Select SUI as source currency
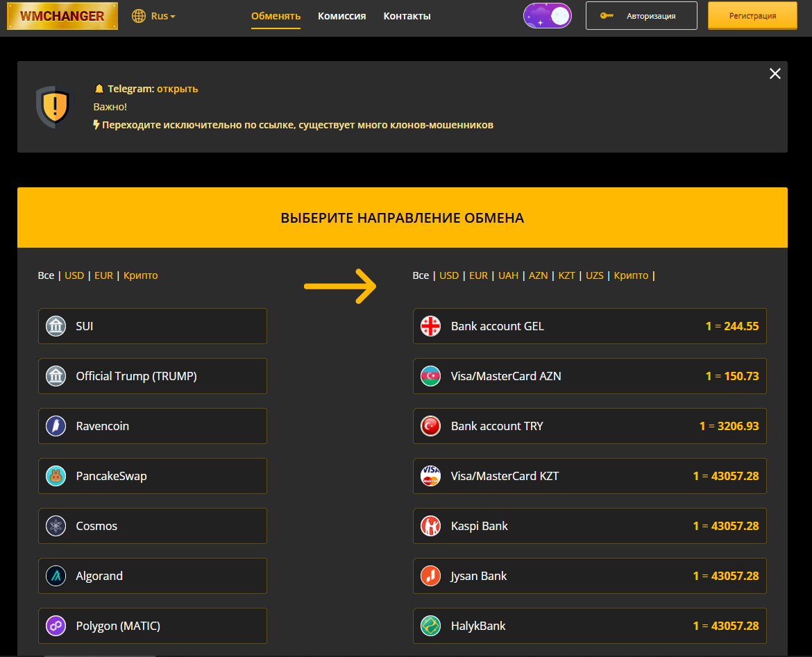Image resolution: width=812 pixels, height=657 pixels. tap(152, 326)
